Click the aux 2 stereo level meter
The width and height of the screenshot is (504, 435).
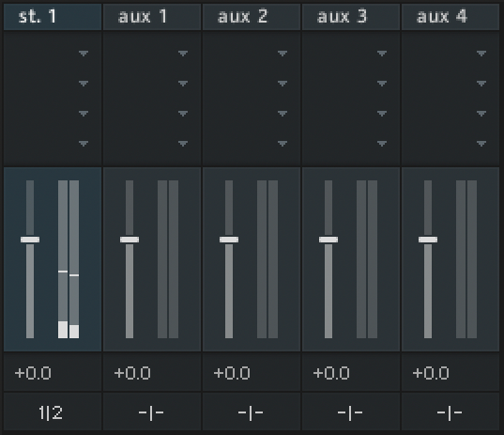pyautogui.click(x=267, y=259)
